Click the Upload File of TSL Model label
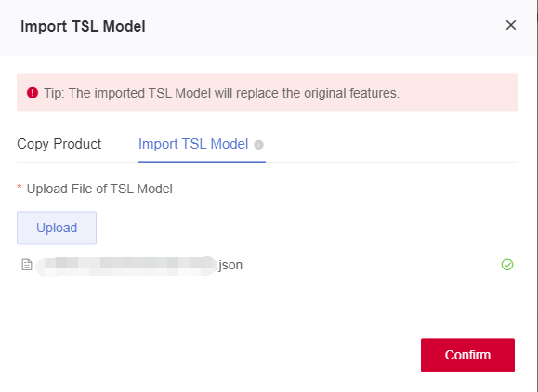 (x=99, y=189)
